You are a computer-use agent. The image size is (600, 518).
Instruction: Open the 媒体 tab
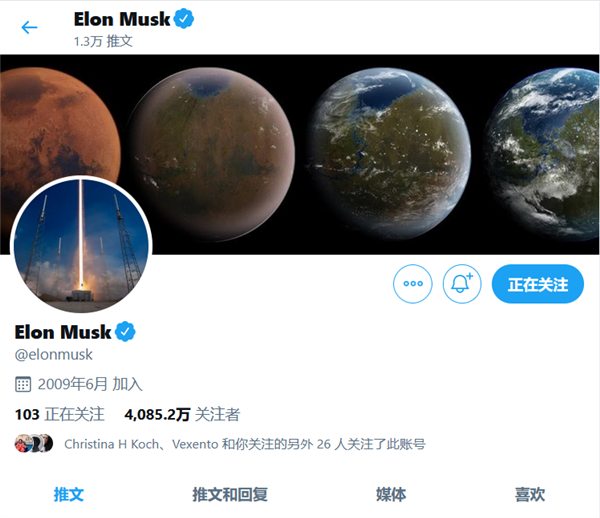[x=391, y=494]
